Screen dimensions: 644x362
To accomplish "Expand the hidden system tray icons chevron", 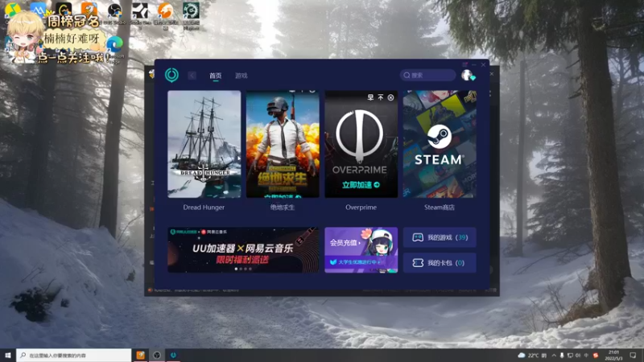I will pyautogui.click(x=554, y=355).
